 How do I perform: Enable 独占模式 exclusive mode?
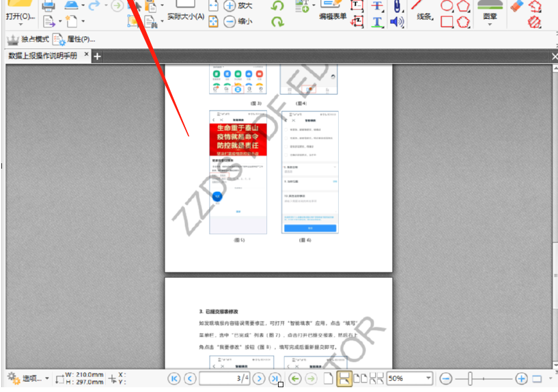(28, 39)
